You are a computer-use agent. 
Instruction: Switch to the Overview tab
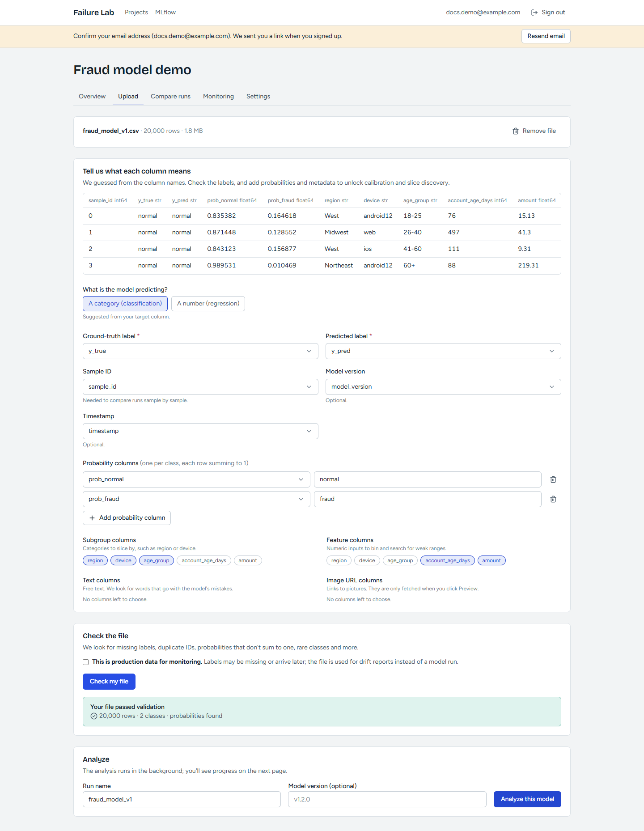pos(92,97)
